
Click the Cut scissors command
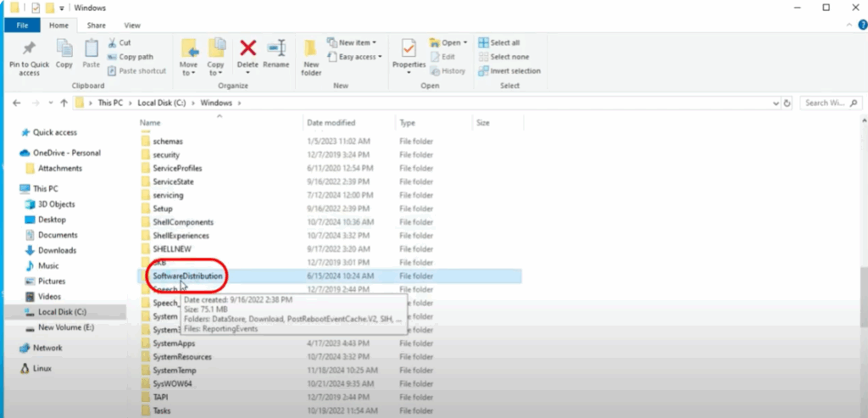point(119,42)
